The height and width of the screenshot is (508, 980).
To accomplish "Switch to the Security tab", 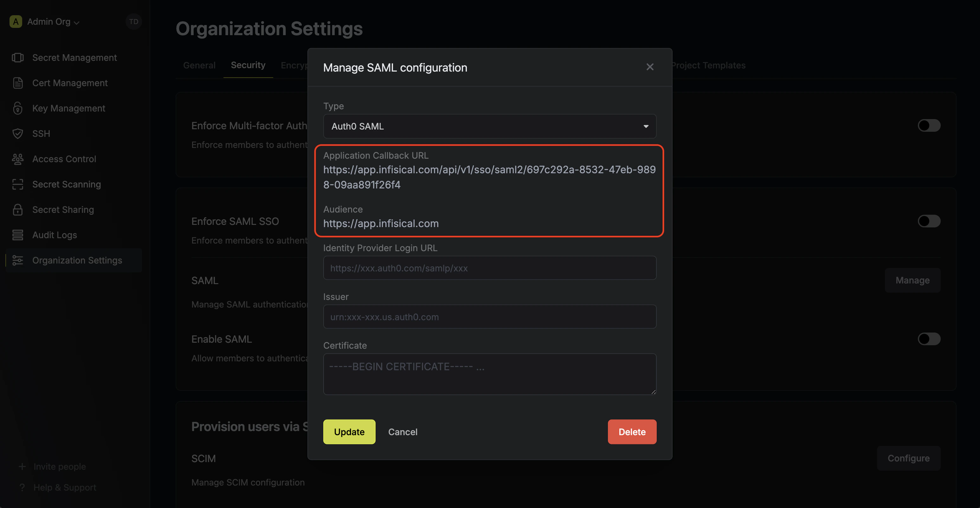I will click(x=248, y=66).
